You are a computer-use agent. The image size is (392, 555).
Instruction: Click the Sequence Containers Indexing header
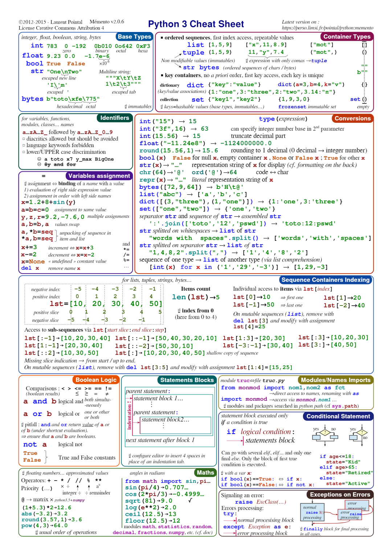point(326,280)
